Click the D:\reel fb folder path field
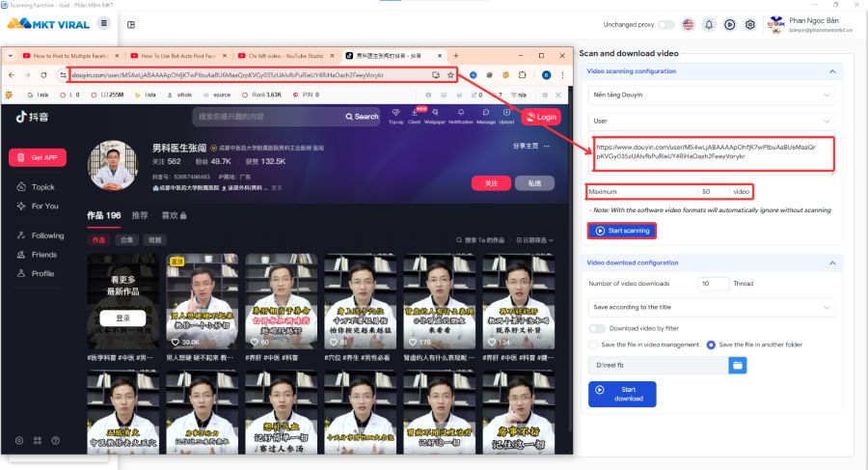Viewport: 868px width, 470px height. click(x=658, y=365)
